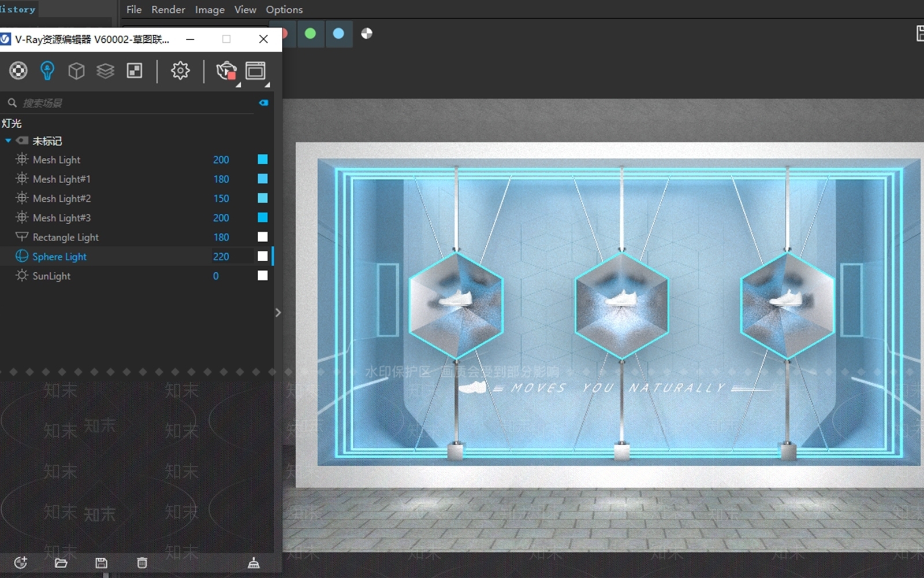Toggle the Mesh Light#2 row icon
The height and width of the screenshot is (578, 924).
[x=22, y=198]
